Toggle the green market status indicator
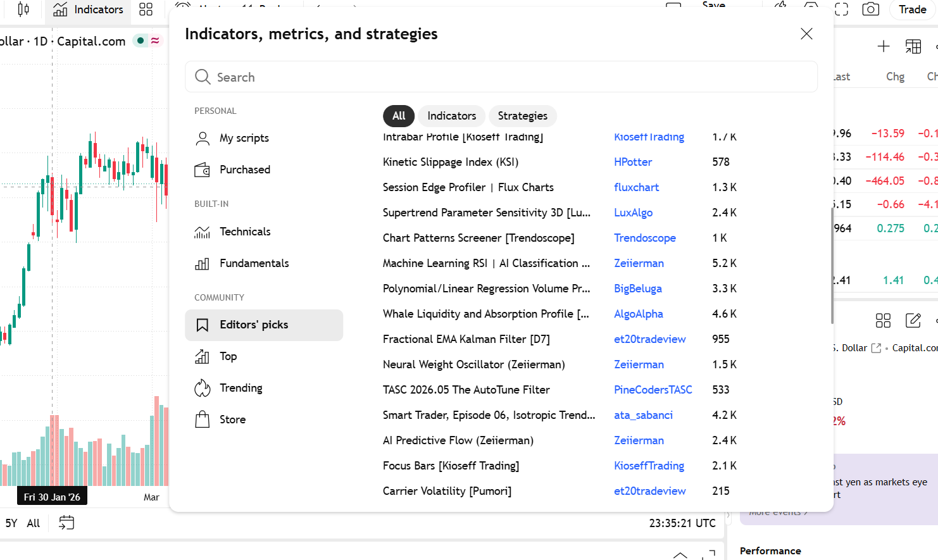The width and height of the screenshot is (938, 560). click(141, 41)
